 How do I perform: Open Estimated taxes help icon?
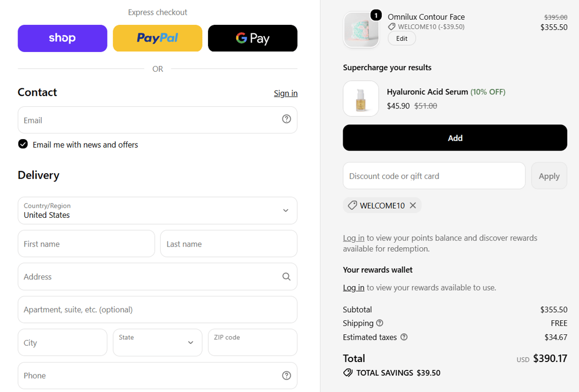click(x=404, y=337)
